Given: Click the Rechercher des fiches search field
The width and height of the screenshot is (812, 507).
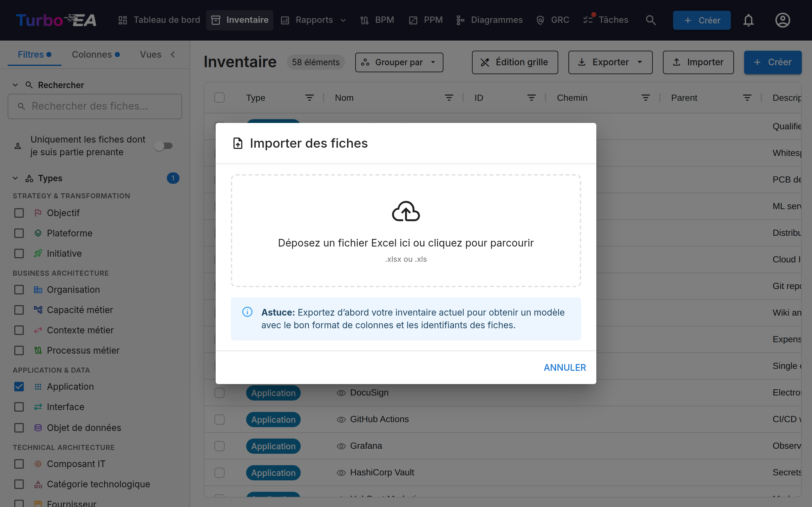Looking at the screenshot, I should point(95,106).
